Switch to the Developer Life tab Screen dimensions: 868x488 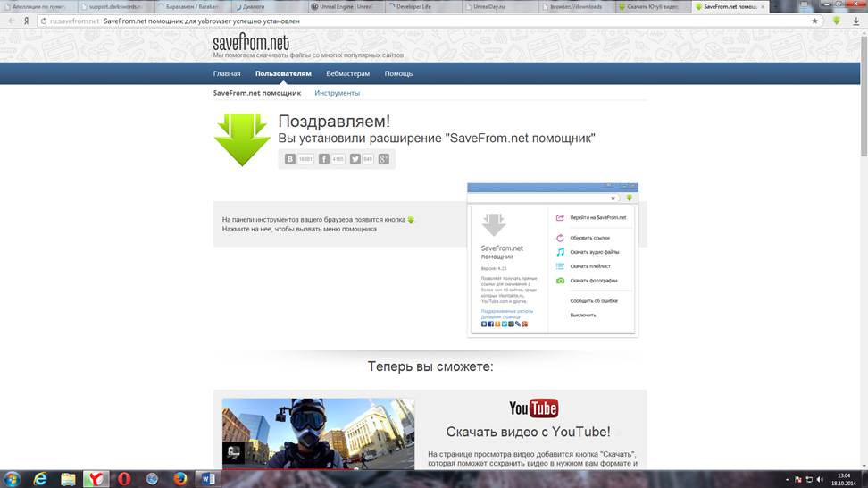421,6
